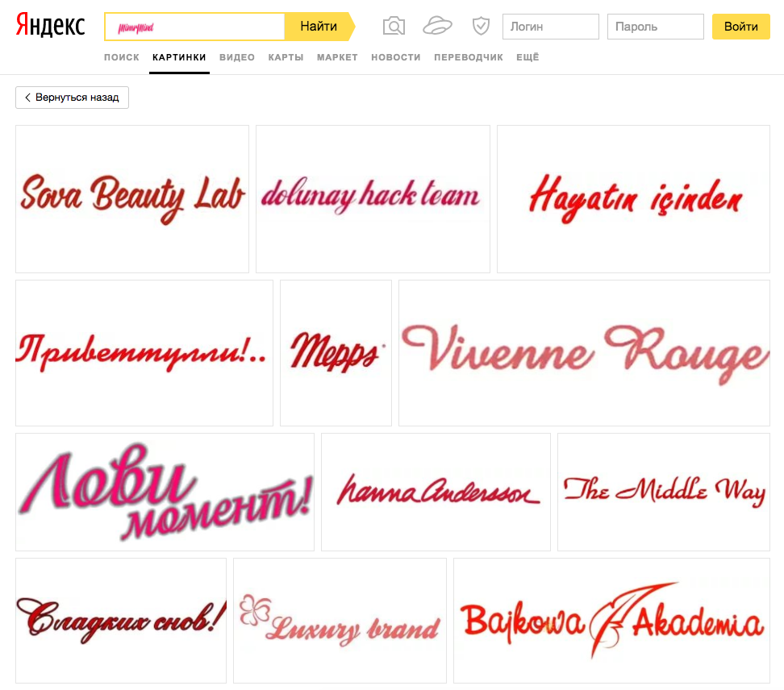Open the Карты tab
The image size is (784, 690).
[286, 57]
